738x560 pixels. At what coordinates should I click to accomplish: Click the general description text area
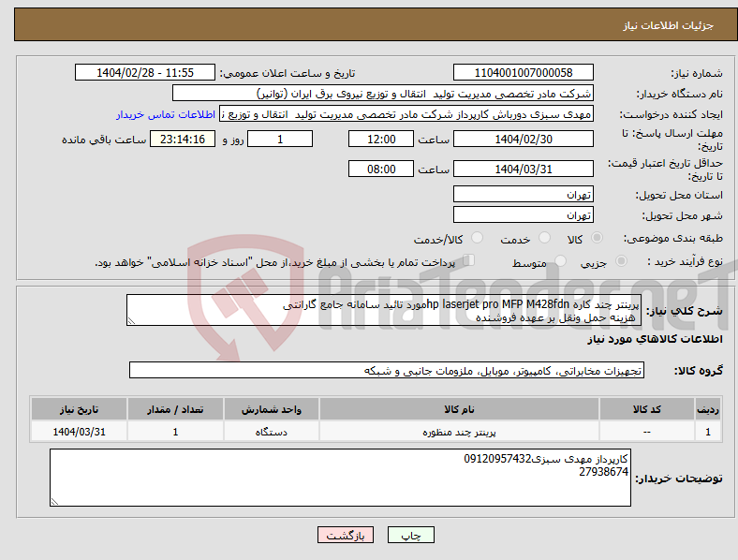384,310
